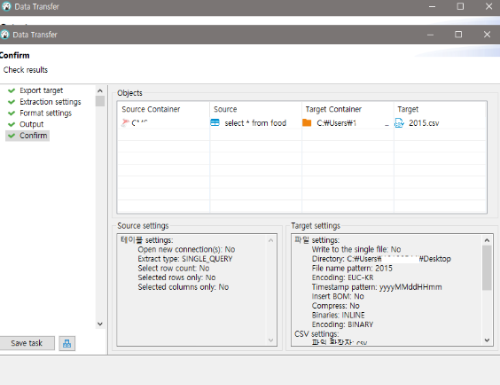Viewport: 500px width, 385px height.
Task: Click the source connection icon in Source Container
Action: tap(125, 123)
